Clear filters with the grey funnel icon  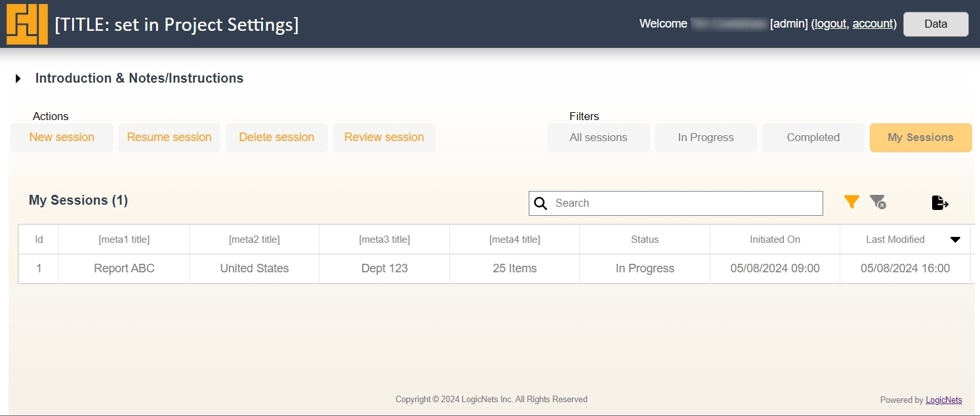[878, 202]
